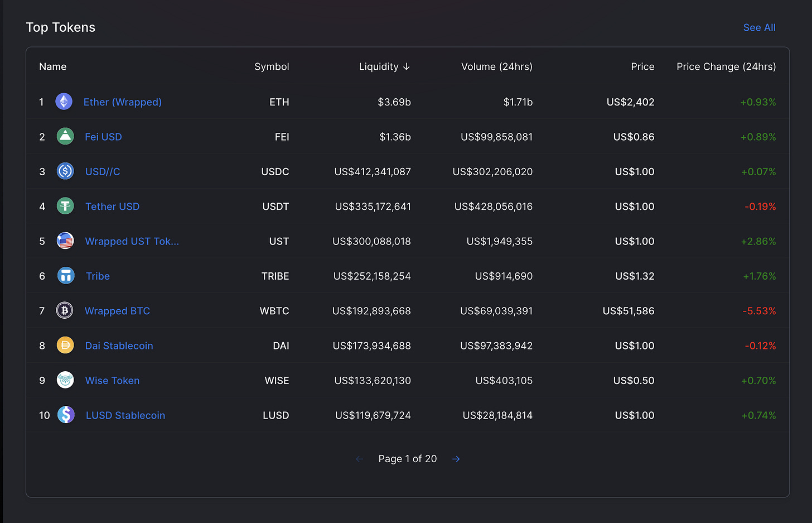Click the US$51,586 price value
Image resolution: width=812 pixels, height=523 pixels.
[x=629, y=311]
